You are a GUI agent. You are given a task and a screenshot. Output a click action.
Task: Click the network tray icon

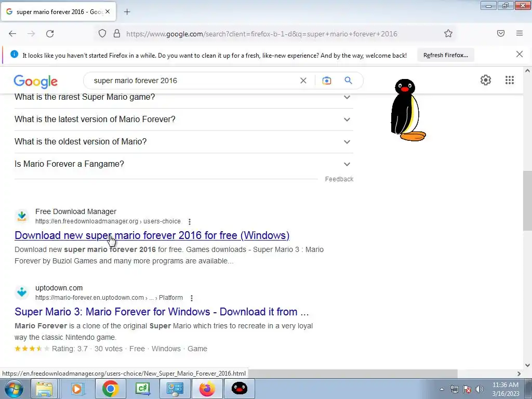click(454, 389)
